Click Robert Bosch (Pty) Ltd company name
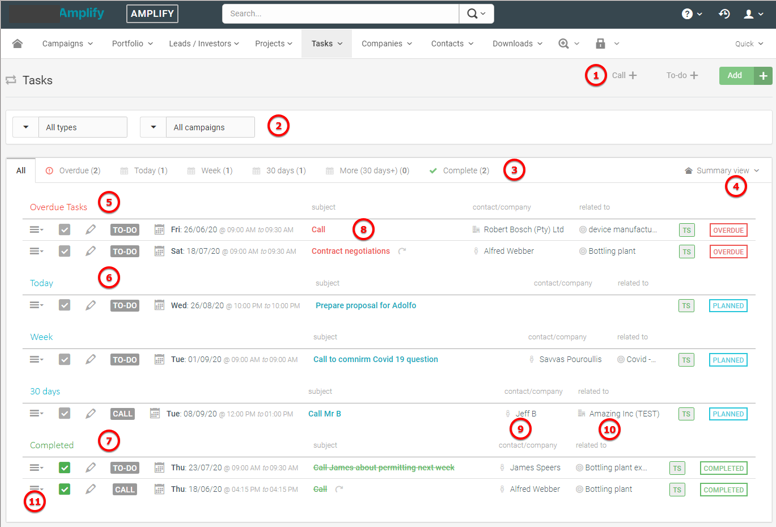The image size is (776, 527). pos(524,229)
